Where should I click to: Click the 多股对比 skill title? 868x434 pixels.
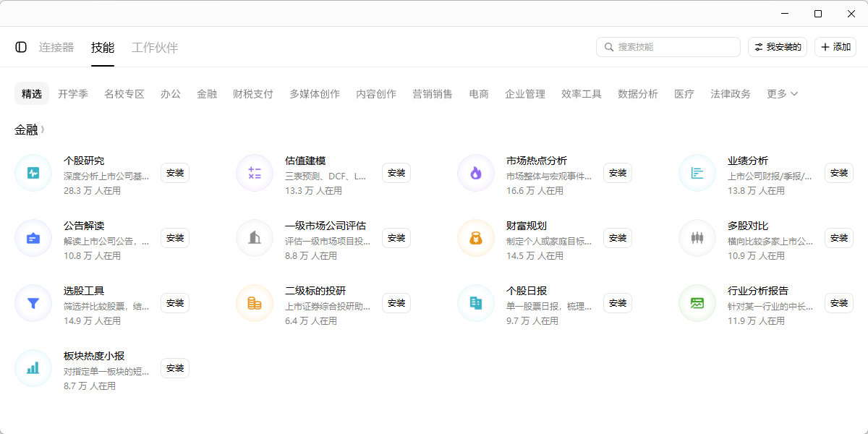point(748,226)
